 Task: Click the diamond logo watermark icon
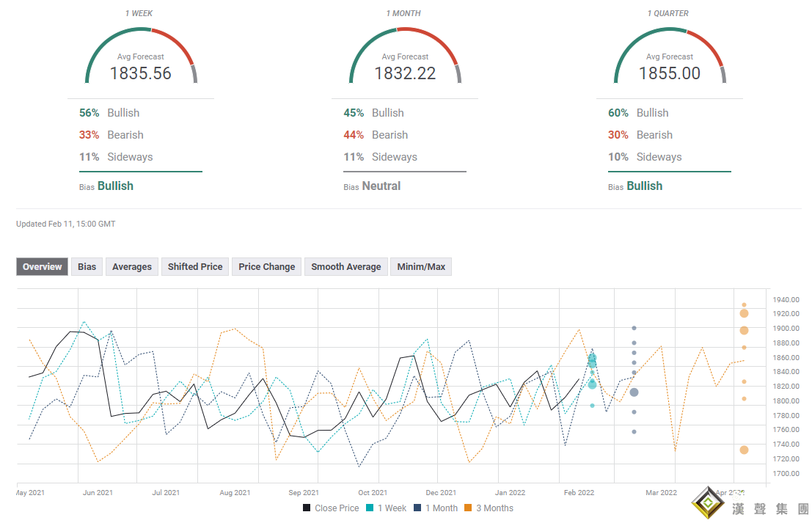coord(706,503)
